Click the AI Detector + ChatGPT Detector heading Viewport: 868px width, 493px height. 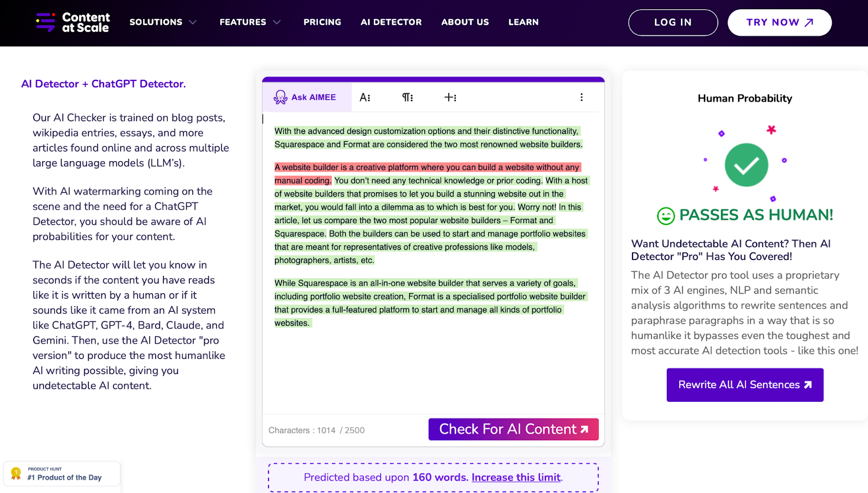click(104, 84)
